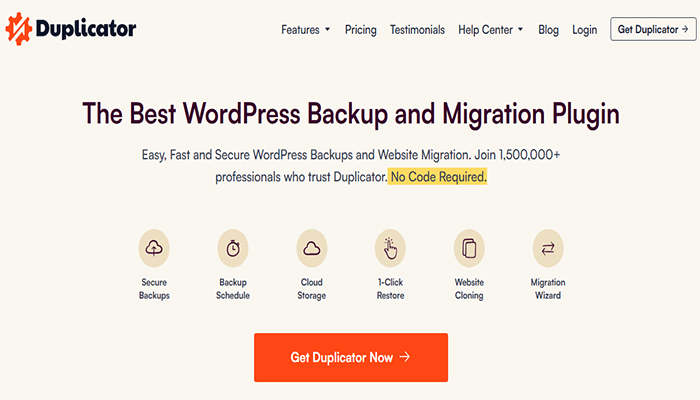Open the Help Center dropdown menu

pos(491,30)
